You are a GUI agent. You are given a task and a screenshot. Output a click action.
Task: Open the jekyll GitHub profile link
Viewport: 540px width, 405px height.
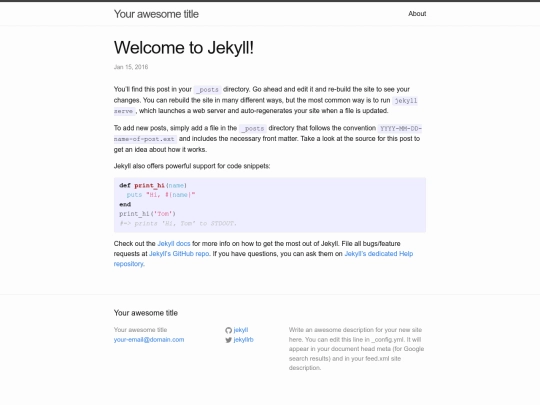(241, 330)
